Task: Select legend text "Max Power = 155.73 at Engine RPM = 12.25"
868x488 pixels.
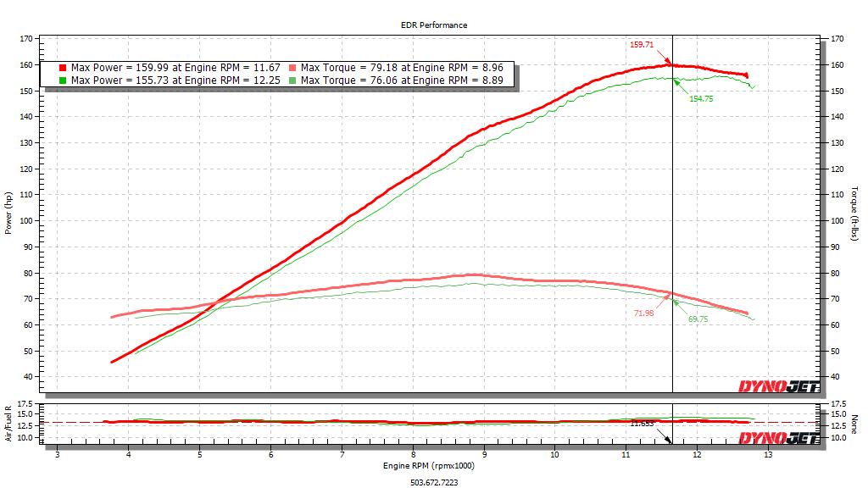Action: click(x=175, y=80)
